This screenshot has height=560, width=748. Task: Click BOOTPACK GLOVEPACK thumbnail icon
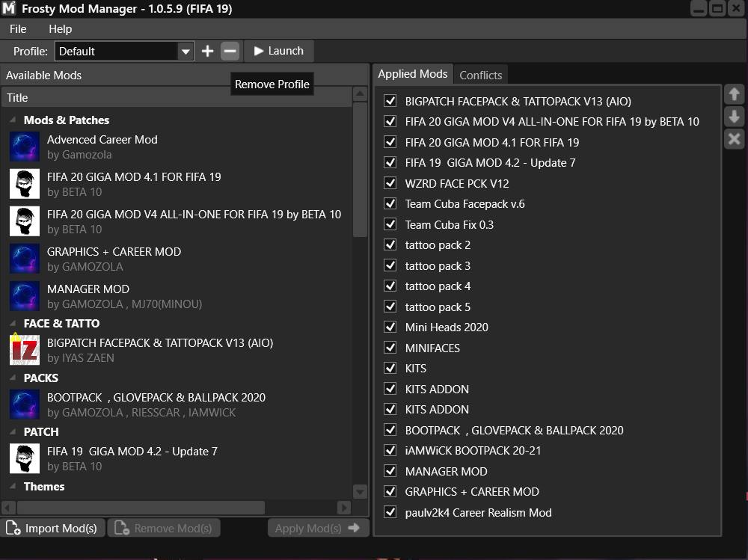pyautogui.click(x=25, y=404)
